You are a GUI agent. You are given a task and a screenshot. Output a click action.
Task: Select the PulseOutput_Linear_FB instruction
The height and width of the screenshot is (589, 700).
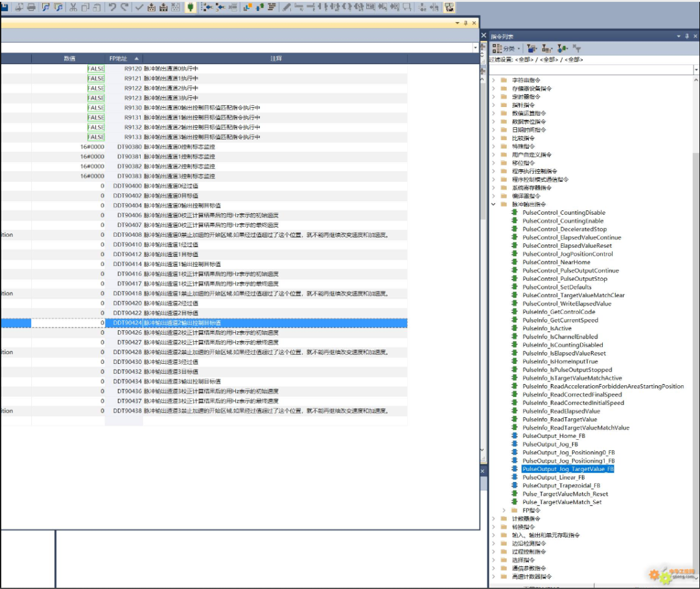pos(554,477)
